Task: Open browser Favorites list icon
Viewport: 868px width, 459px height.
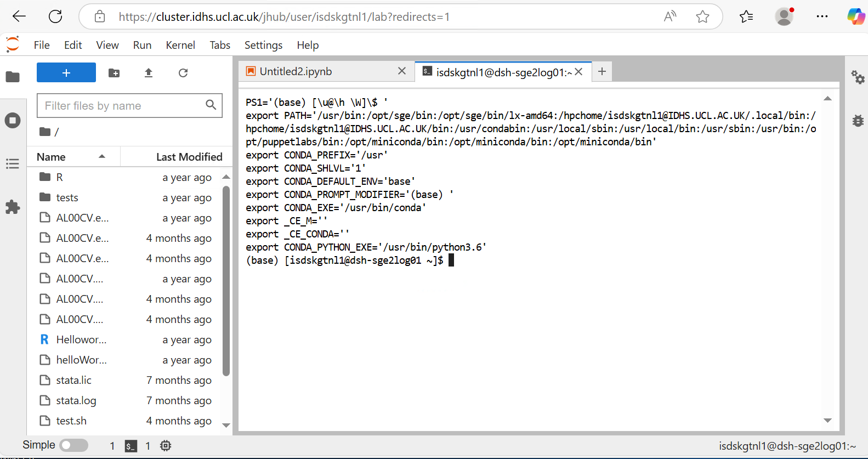Action: coord(746,16)
